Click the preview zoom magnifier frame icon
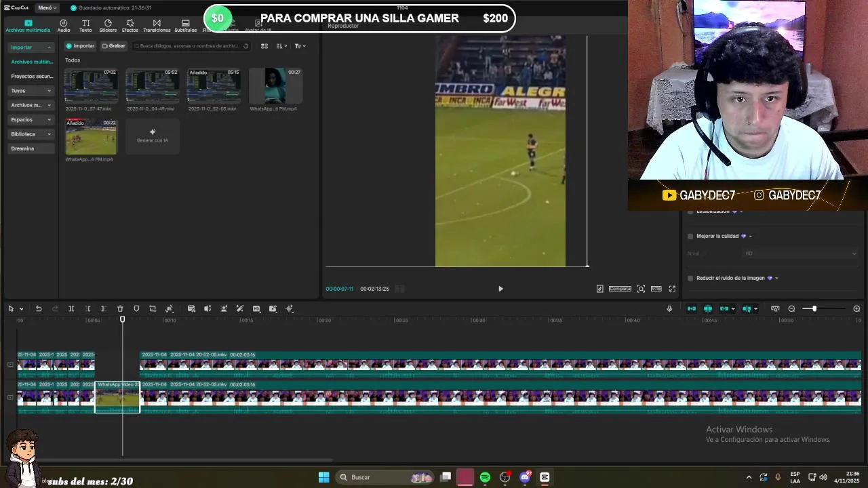The height and width of the screenshot is (488, 868). pos(641,289)
